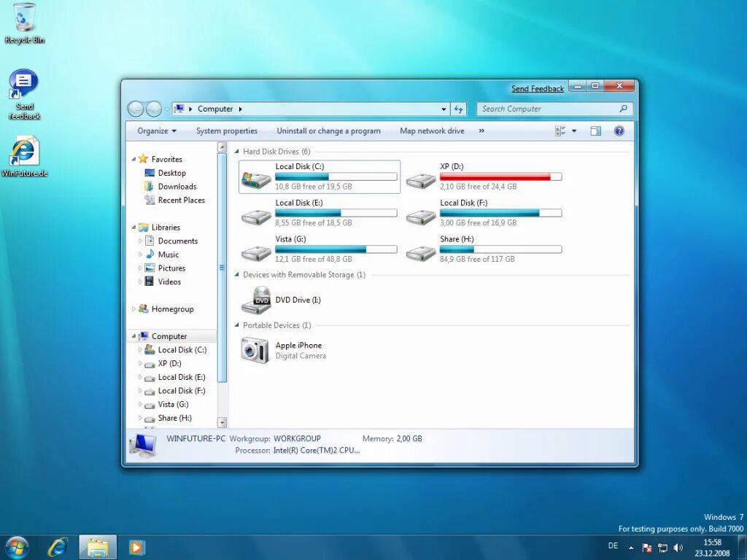Image resolution: width=747 pixels, height=560 pixels.
Task: Open the Start menu orb
Action: point(17,547)
